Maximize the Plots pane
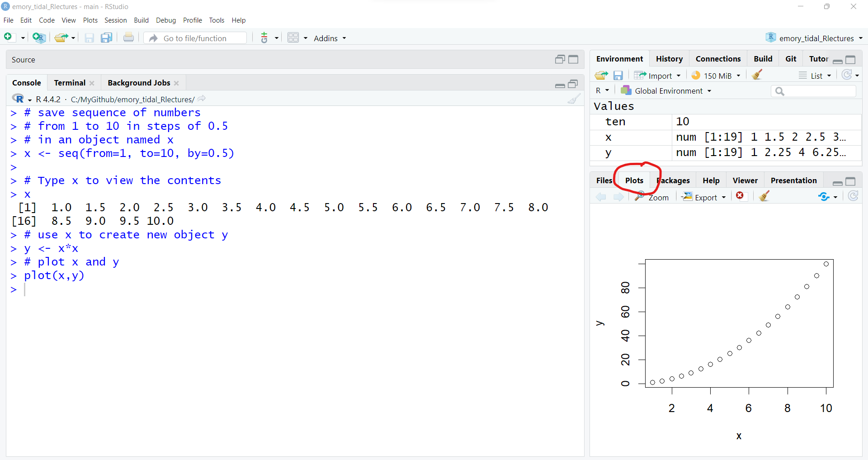868x460 pixels. click(850, 181)
